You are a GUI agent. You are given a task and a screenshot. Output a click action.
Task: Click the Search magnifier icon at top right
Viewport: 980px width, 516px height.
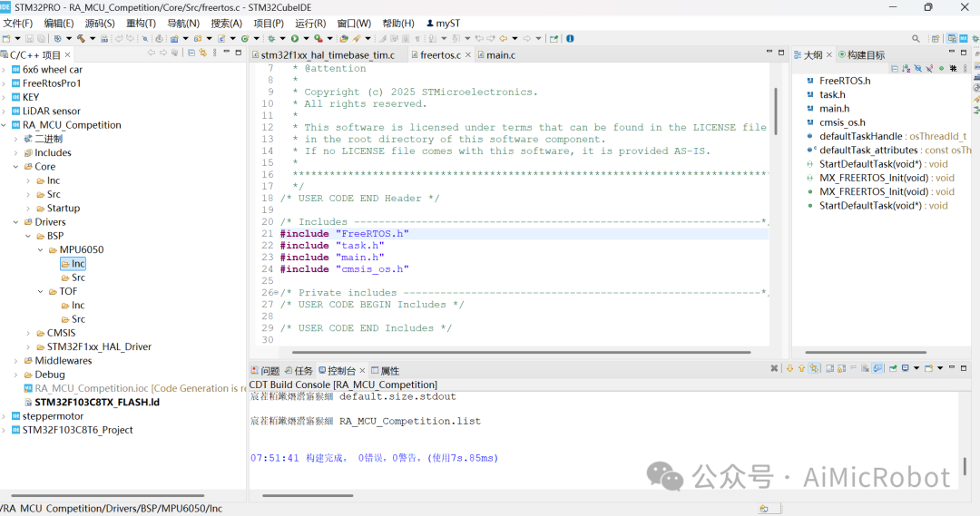tap(916, 38)
